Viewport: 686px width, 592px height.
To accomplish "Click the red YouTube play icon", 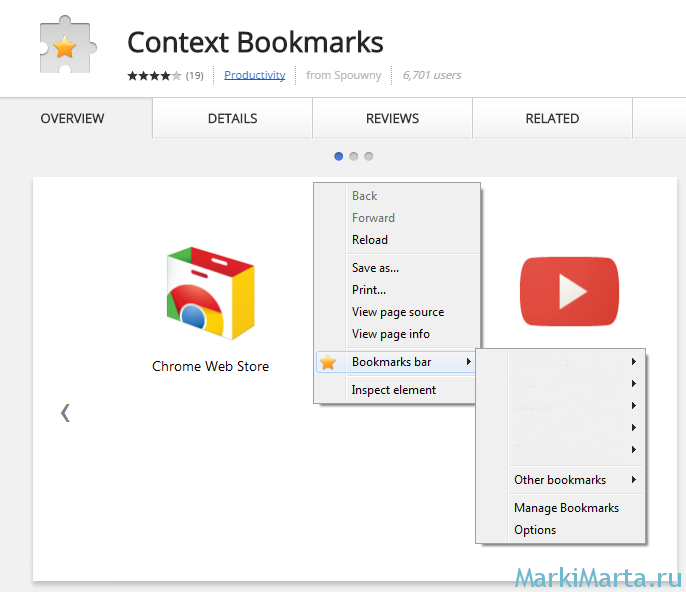I will (x=569, y=291).
